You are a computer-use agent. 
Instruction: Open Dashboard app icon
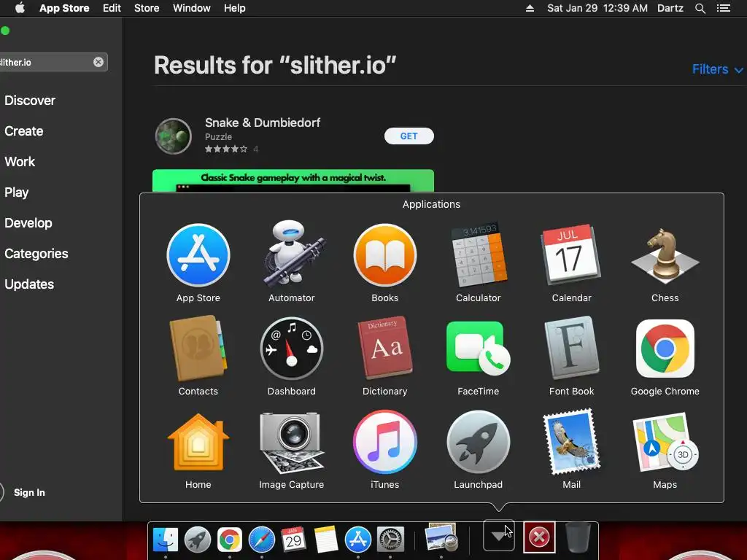pos(292,349)
